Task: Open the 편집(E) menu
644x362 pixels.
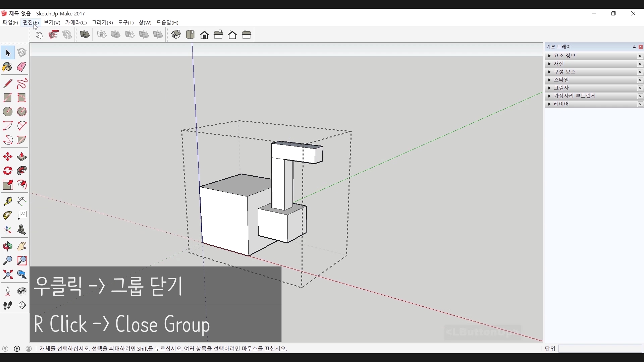Action: [31, 22]
